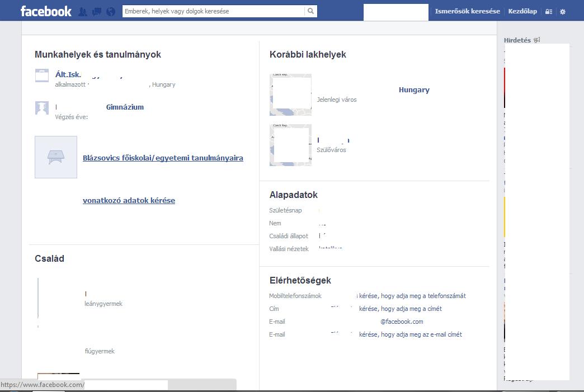The height and width of the screenshot is (392, 584).
Task: Open the Jelenlegi város map thumbnail
Action: 290,95
